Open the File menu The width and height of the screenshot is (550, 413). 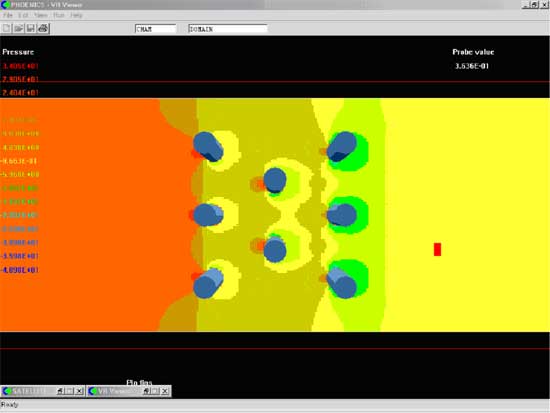[x=8, y=15]
